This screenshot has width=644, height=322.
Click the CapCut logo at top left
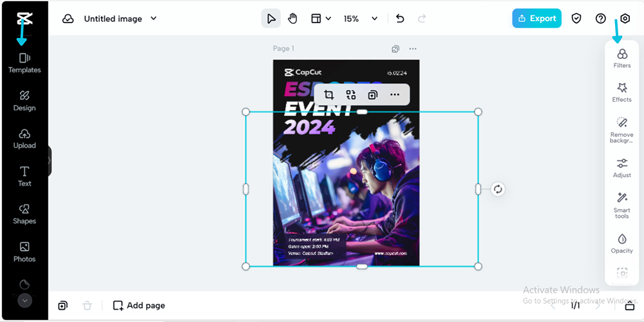tap(24, 19)
